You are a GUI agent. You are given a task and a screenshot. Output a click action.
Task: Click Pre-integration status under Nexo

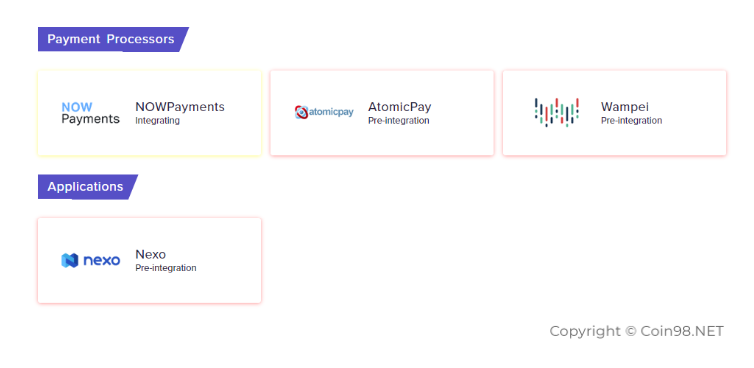pyautogui.click(x=166, y=268)
